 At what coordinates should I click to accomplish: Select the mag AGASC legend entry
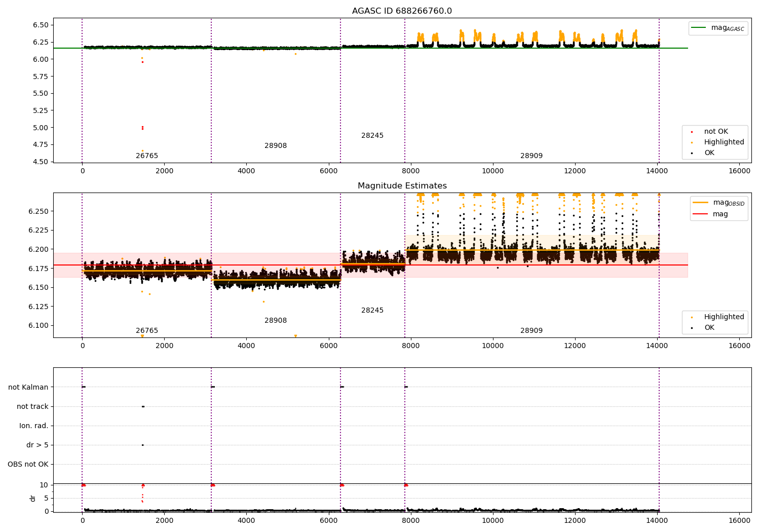pos(718,28)
